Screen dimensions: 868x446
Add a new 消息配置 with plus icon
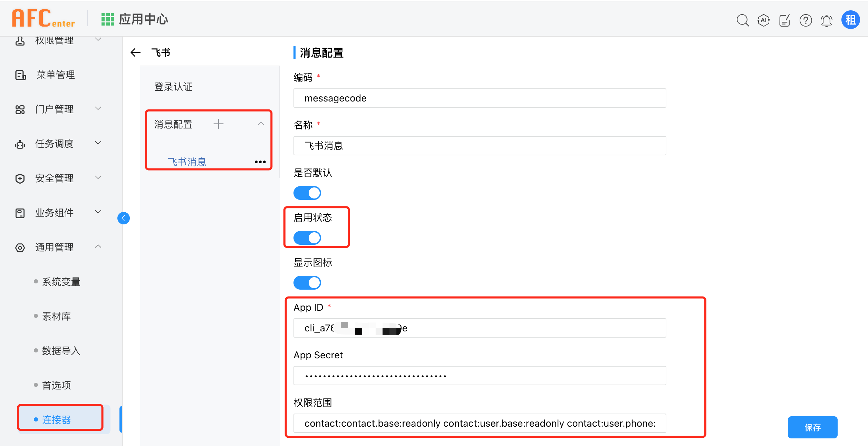point(219,124)
